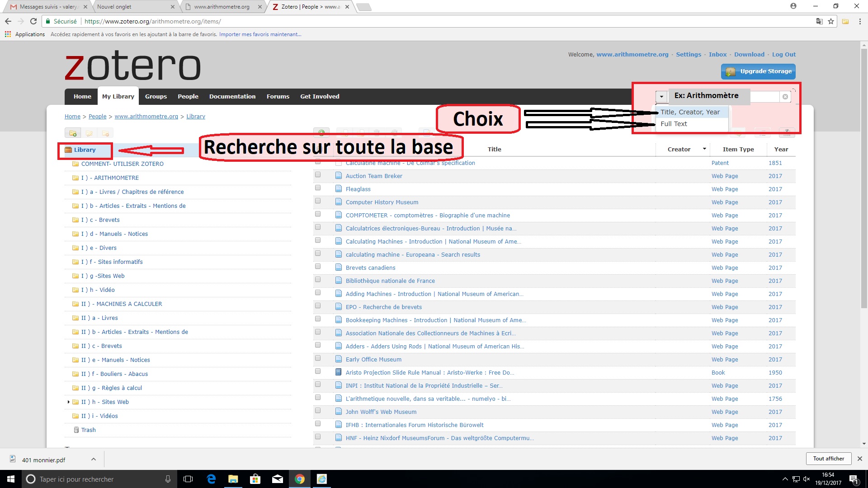Click the web page icon beside Fleaglass
868x488 pixels.
pos(338,189)
